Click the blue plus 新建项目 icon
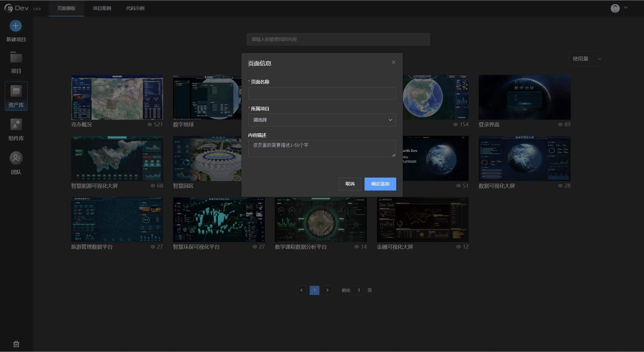 [x=16, y=26]
